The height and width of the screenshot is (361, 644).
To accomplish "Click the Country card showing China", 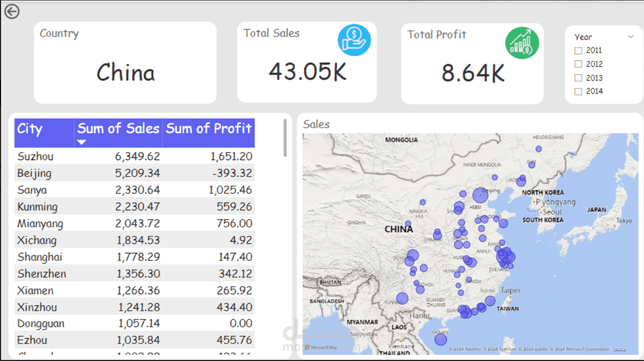I will pyautogui.click(x=125, y=63).
